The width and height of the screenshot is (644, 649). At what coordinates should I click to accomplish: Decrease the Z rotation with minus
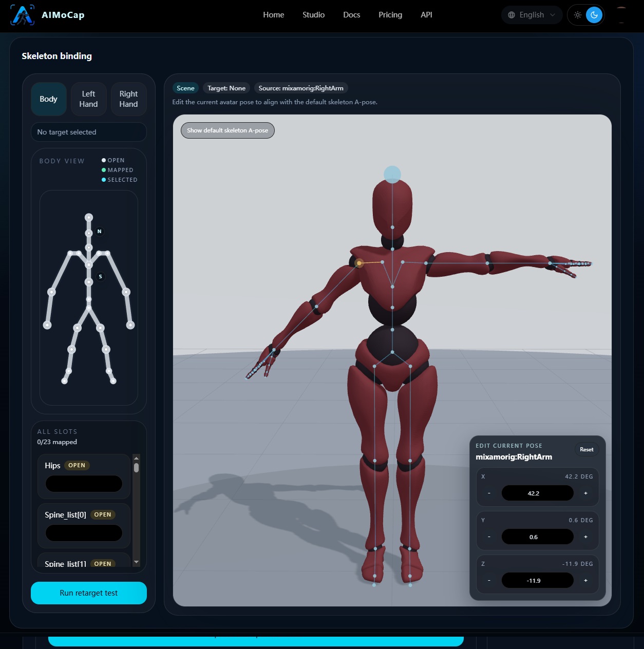(489, 581)
